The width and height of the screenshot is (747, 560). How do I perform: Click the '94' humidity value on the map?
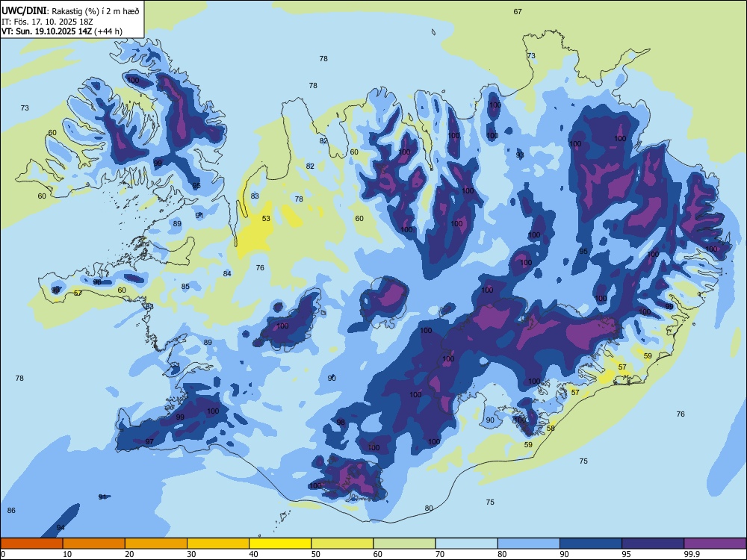(x=61, y=528)
